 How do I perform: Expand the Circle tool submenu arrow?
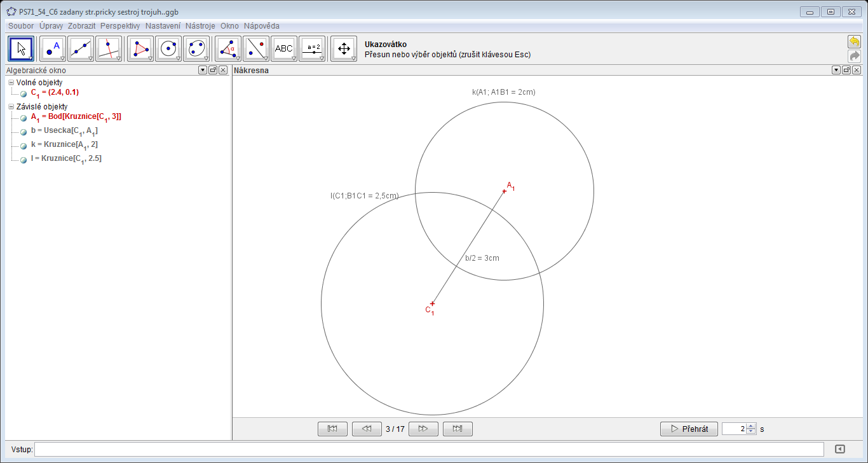(177, 58)
